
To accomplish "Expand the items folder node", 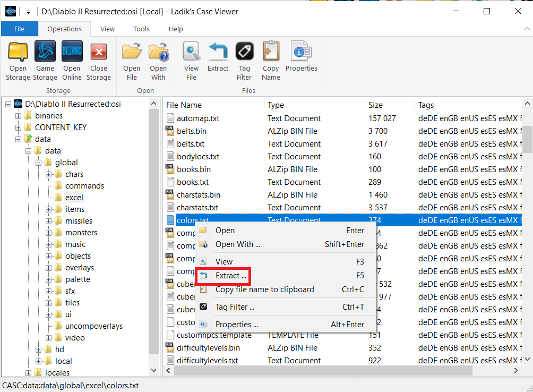I will [49, 209].
